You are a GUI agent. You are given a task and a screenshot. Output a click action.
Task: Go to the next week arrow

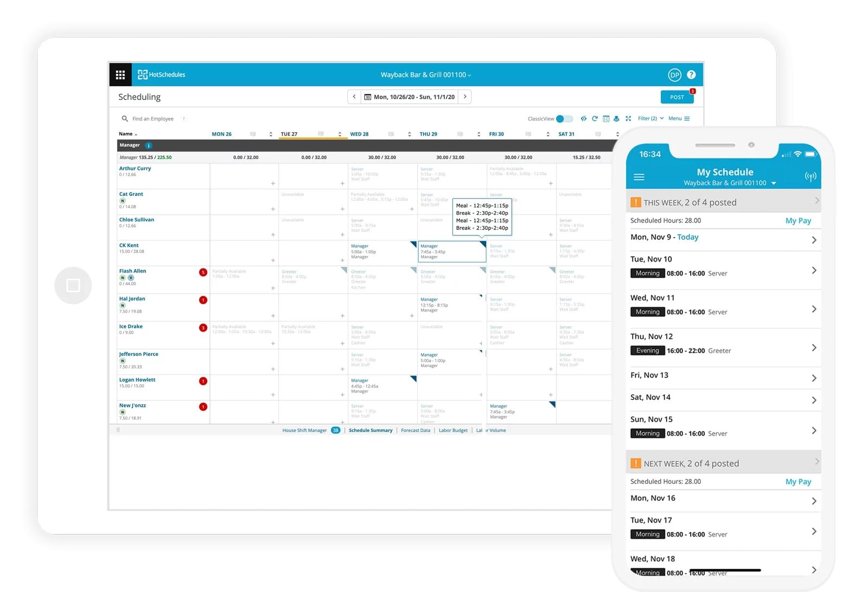(465, 97)
